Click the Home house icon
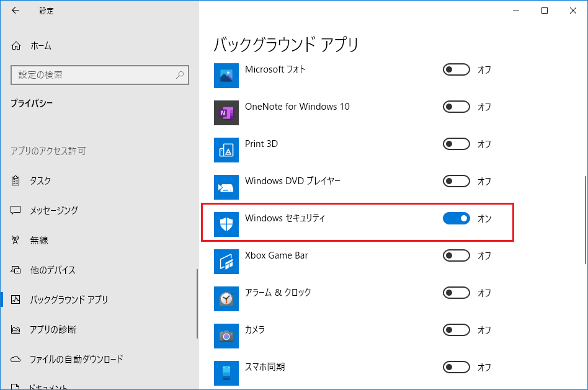588x390 pixels. 16,46
